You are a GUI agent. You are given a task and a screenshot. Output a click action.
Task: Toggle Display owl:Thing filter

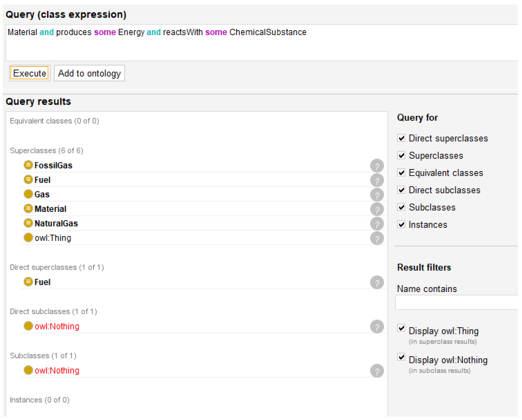(x=401, y=328)
